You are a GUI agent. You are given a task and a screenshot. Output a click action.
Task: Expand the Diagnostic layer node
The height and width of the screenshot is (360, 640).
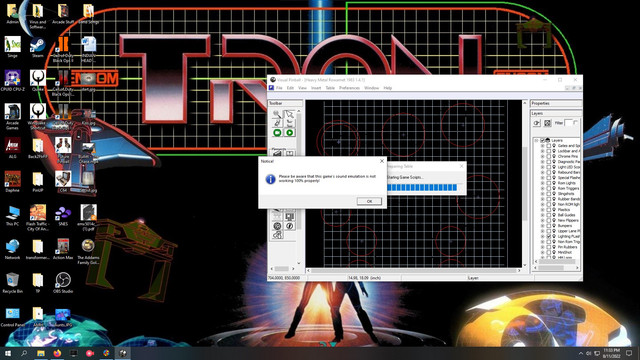coord(542,162)
